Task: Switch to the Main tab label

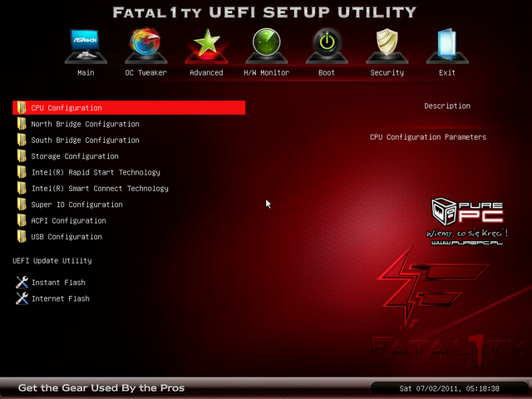Action: 86,72
